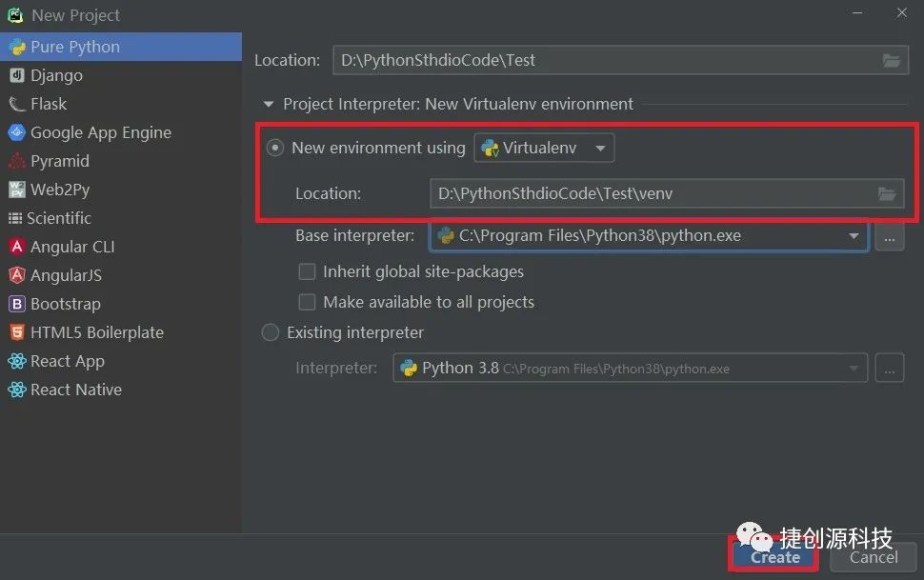The height and width of the screenshot is (580, 924).
Task: Select AngularJS label
Action: point(66,275)
